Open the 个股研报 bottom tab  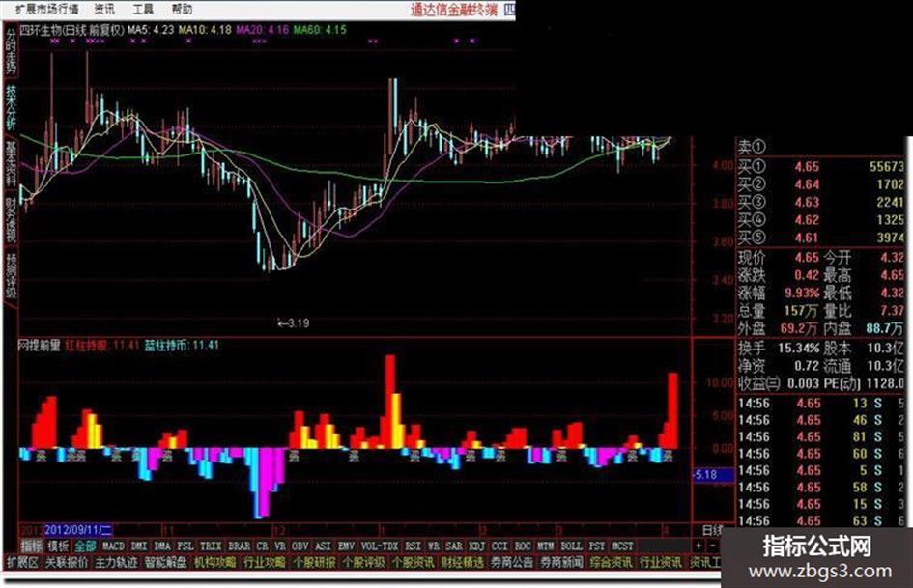(x=314, y=562)
